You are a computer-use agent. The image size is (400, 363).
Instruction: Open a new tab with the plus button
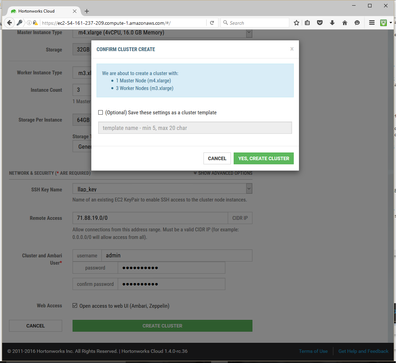click(x=87, y=11)
